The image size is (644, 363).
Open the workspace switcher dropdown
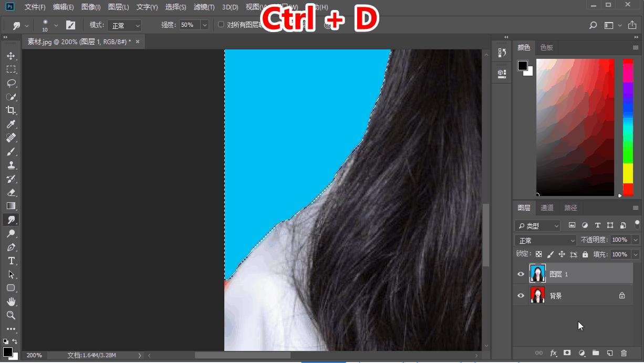click(x=612, y=25)
